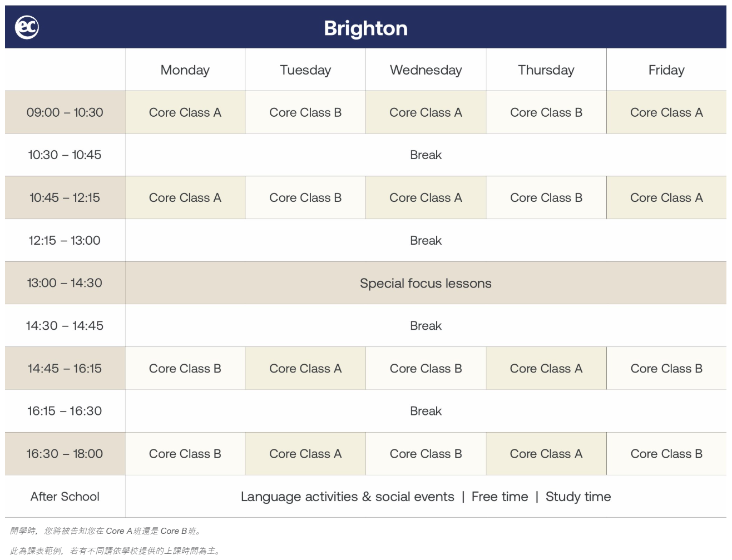Click the Thursday column header
This screenshot has height=560, width=732.
tap(546, 70)
